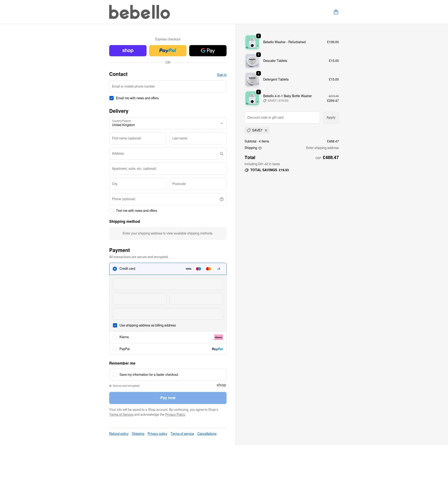Image resolution: width=448 pixels, height=479 pixels.
Task: Click the Pay now button
Action: [x=168, y=398]
